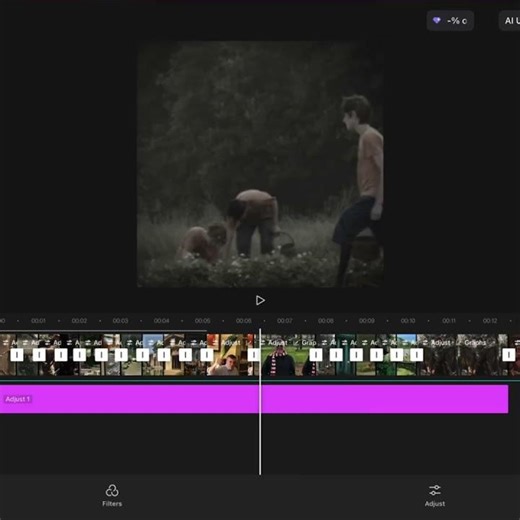Jump to 00:04 on the time ruler
Viewport: 520px width, 520px height.
pyautogui.click(x=161, y=321)
